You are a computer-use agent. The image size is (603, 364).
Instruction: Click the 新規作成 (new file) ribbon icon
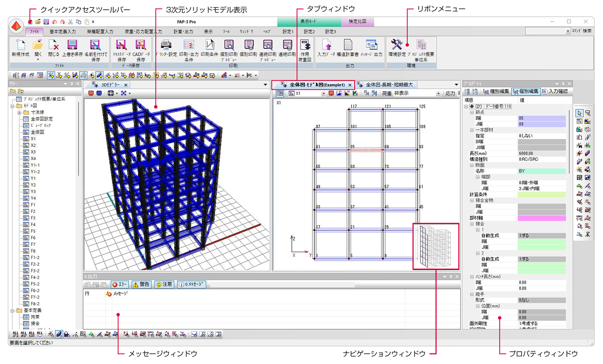click(20, 46)
